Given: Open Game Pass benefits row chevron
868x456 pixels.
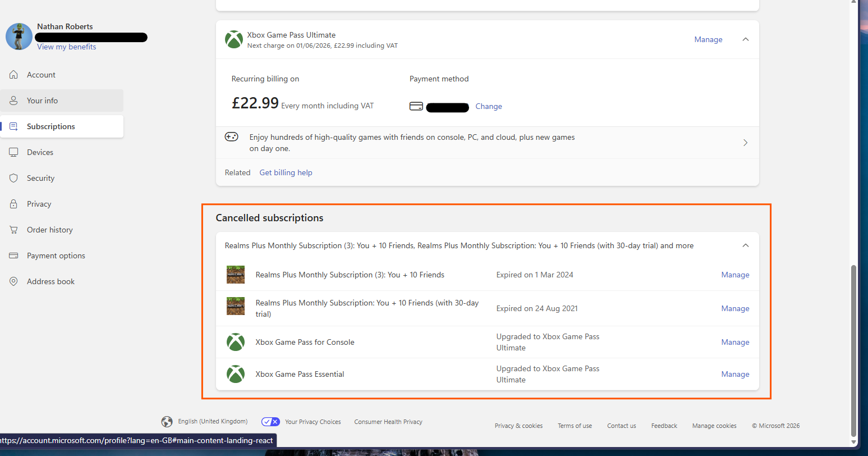Looking at the screenshot, I should tap(745, 143).
